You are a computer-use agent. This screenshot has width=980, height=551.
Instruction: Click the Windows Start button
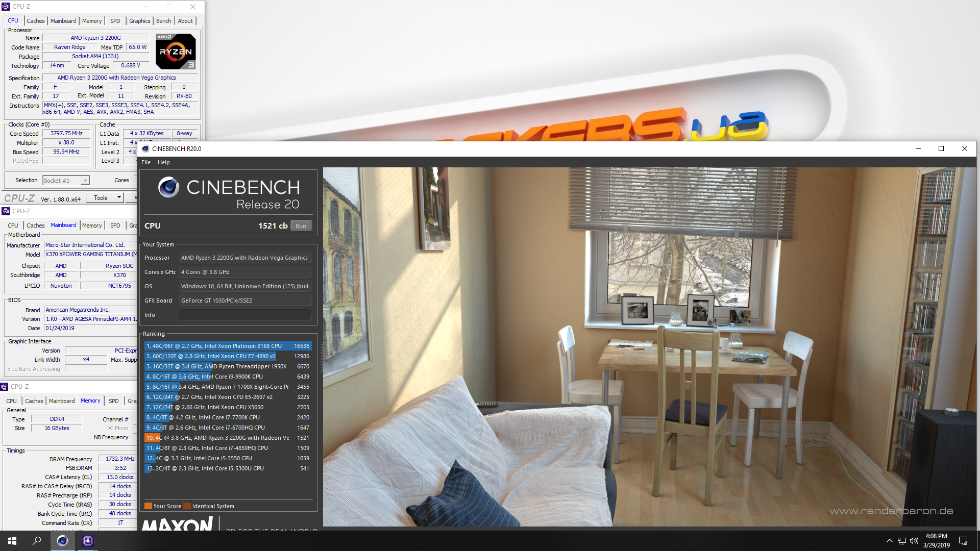[x=12, y=541]
